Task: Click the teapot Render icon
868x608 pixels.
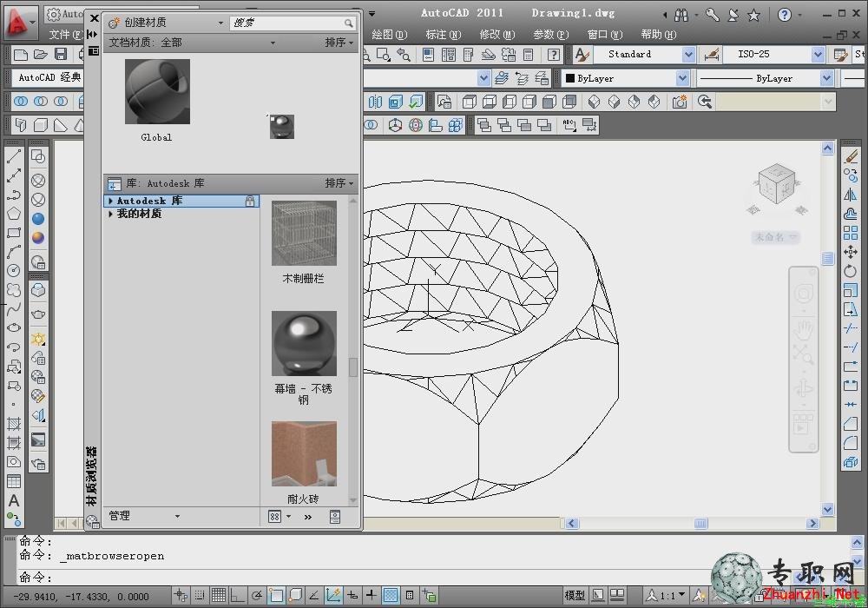Action: click(x=38, y=314)
